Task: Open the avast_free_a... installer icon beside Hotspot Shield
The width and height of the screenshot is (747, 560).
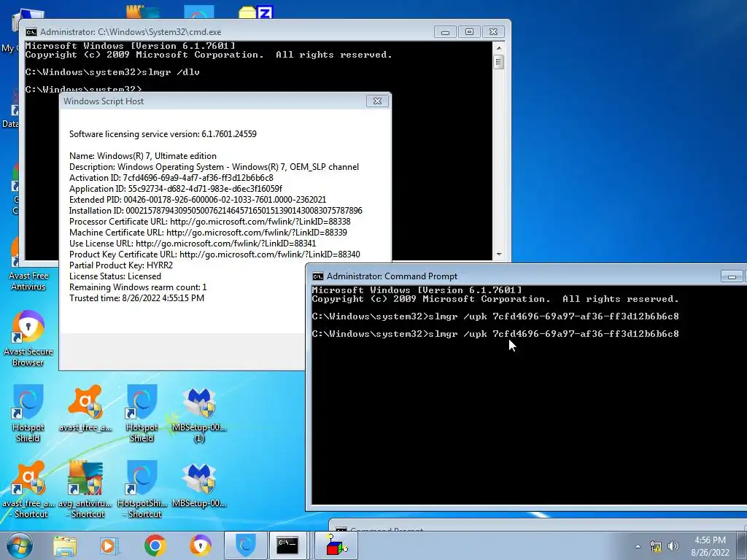Action: click(x=85, y=408)
